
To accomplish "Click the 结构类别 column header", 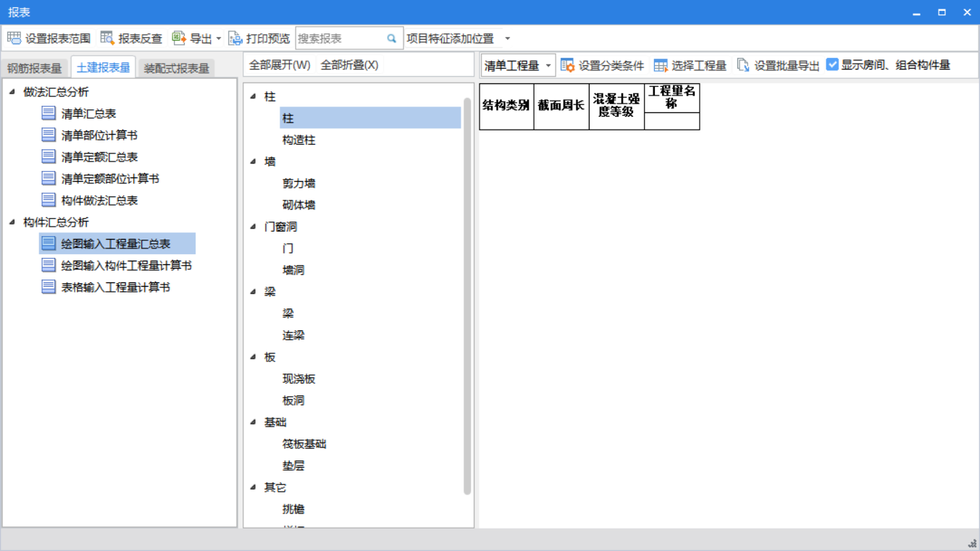I will [506, 106].
